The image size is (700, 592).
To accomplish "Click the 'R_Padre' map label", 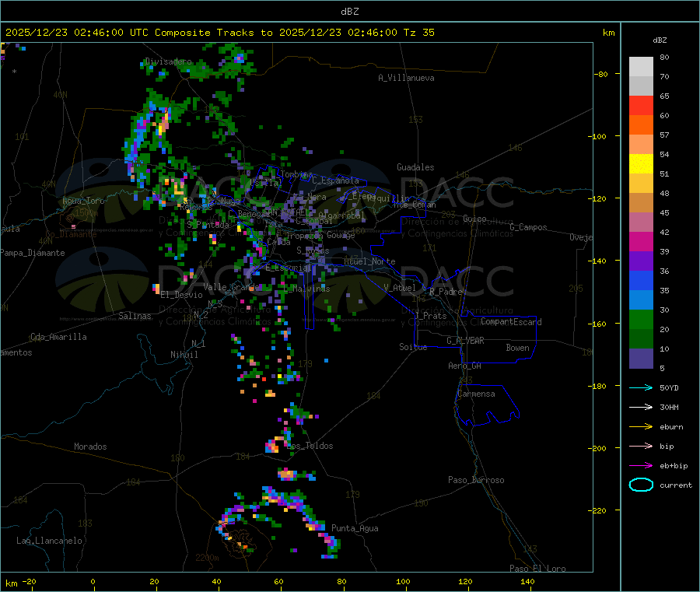I will 446,292.
